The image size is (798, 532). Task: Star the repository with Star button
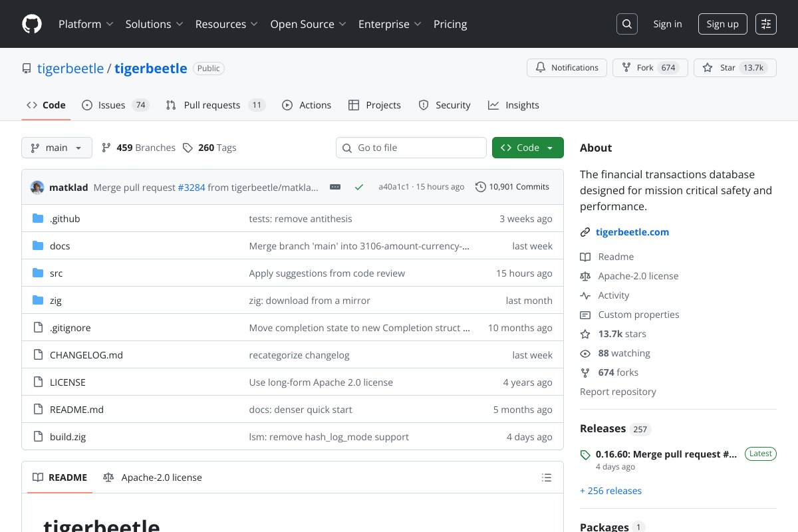coord(735,68)
